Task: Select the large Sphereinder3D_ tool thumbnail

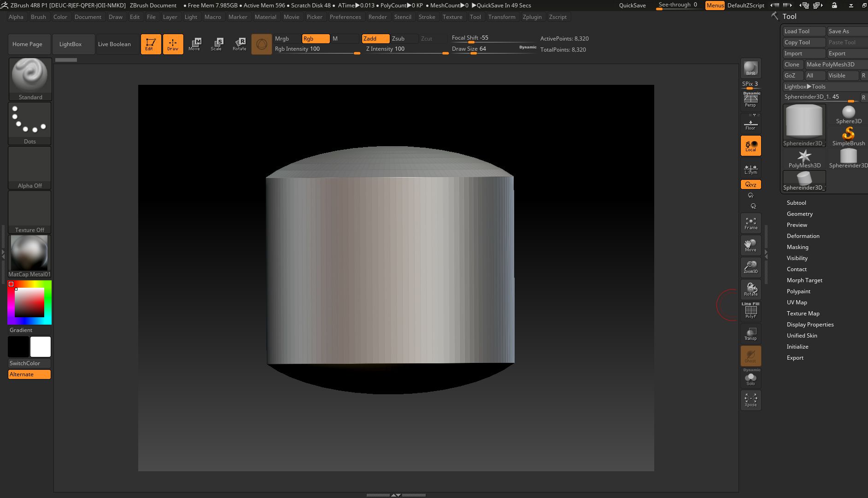Action: point(804,126)
